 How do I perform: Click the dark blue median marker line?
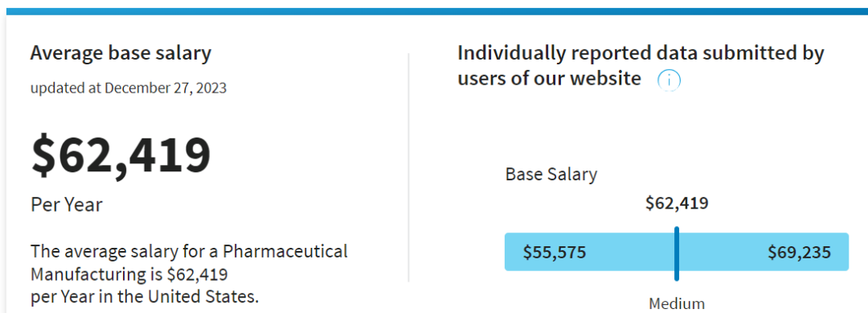coord(677,253)
